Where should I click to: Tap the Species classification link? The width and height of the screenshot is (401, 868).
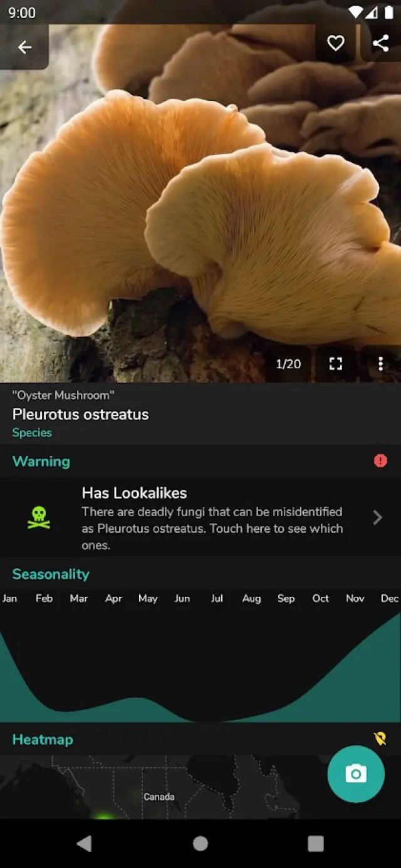click(32, 433)
